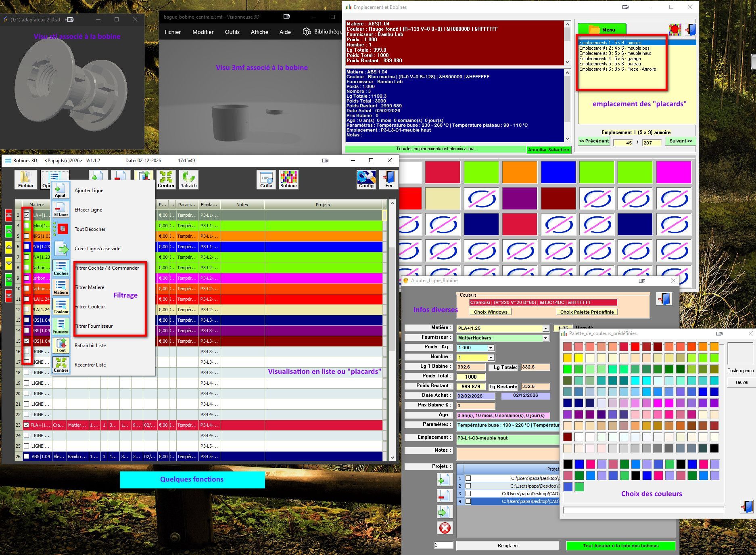Click the Prix Bobine € input field
The height and width of the screenshot is (555, 756).
pyautogui.click(x=476, y=406)
